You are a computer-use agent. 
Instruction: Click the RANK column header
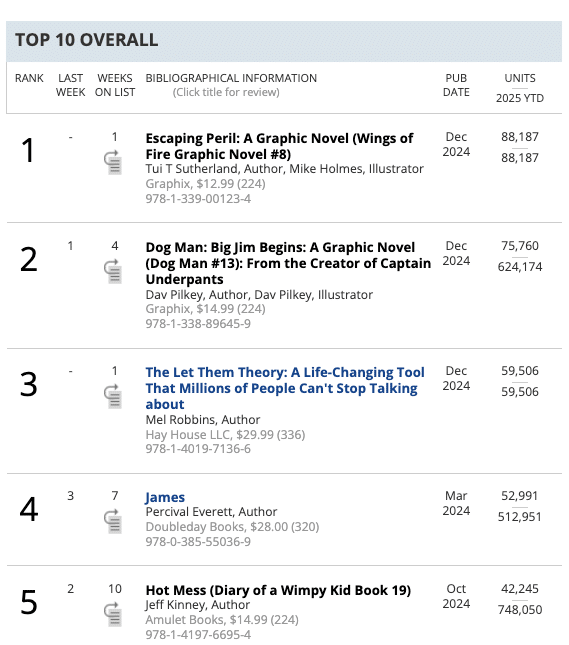tap(29, 78)
